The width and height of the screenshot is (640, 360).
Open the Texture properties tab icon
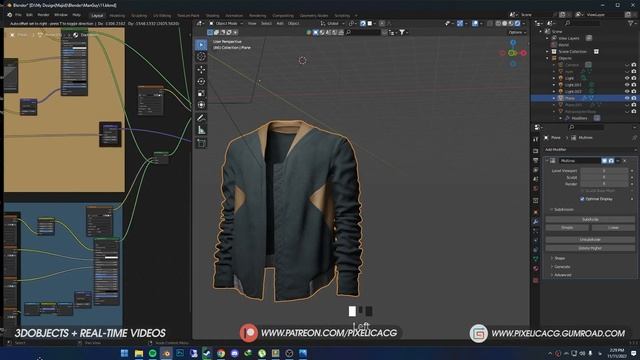coord(536,280)
